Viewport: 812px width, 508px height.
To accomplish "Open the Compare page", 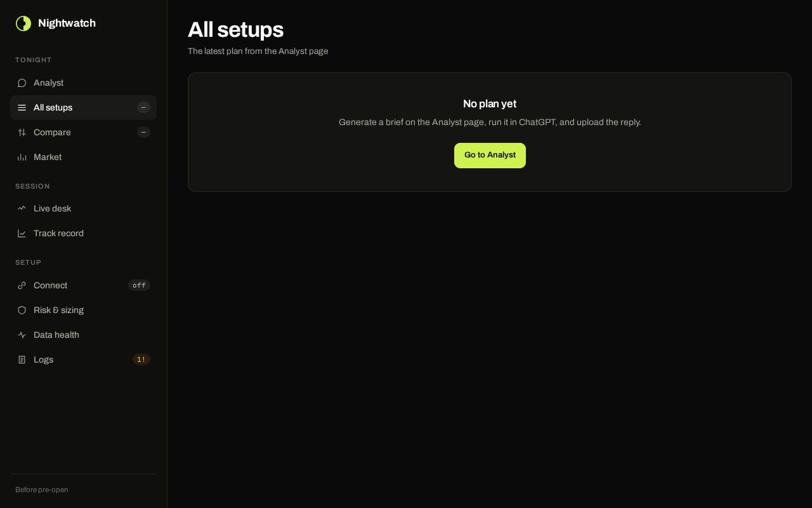I will [83, 133].
